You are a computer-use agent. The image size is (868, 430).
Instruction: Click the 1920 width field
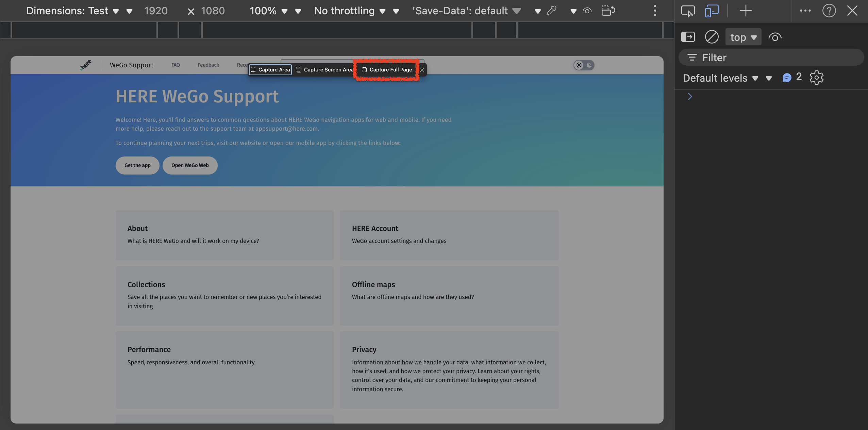(156, 11)
